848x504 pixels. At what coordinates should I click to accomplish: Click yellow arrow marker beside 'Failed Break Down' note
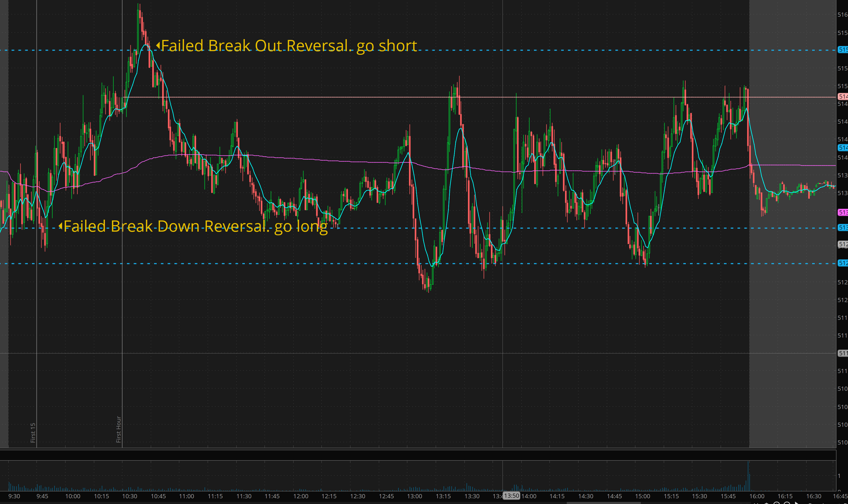coord(61,226)
